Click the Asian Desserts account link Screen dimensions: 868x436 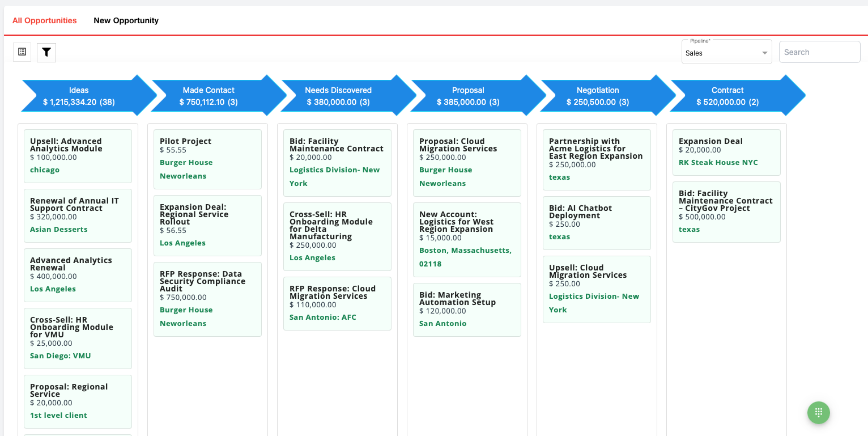(59, 230)
